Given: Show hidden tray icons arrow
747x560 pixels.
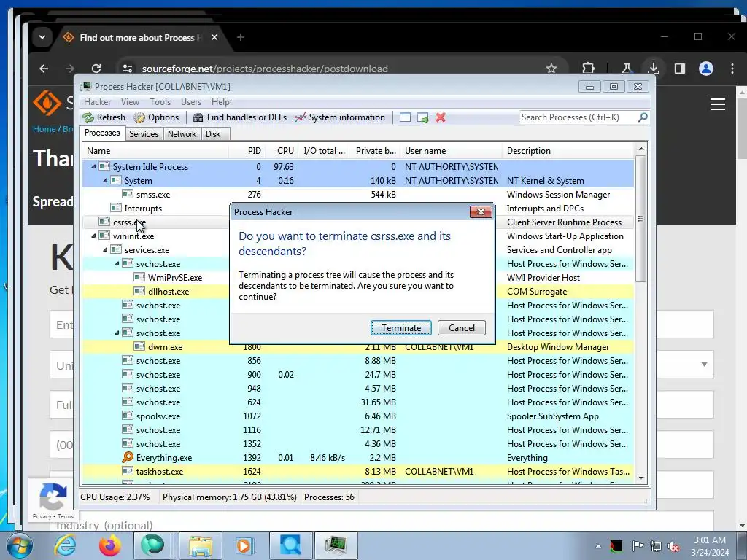Looking at the screenshot, I should click(598, 546).
